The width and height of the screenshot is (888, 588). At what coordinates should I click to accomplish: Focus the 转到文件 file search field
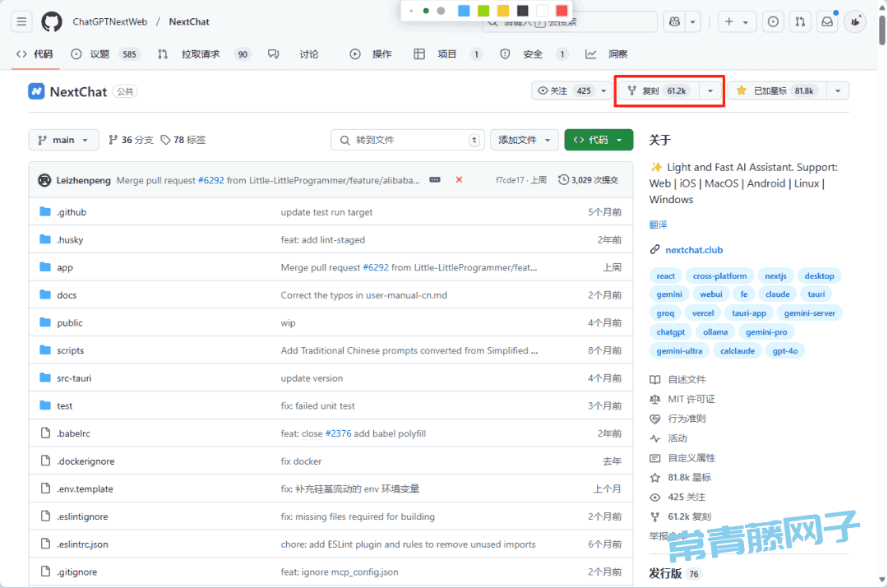408,140
